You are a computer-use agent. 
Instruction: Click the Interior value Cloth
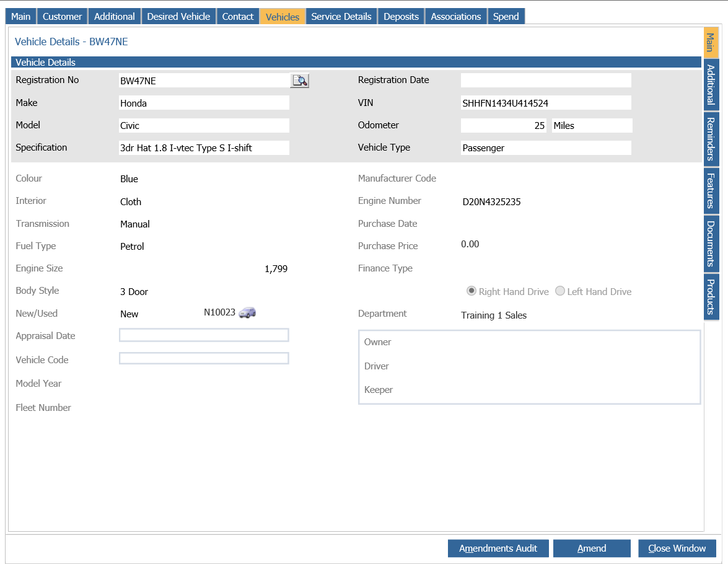tap(131, 201)
